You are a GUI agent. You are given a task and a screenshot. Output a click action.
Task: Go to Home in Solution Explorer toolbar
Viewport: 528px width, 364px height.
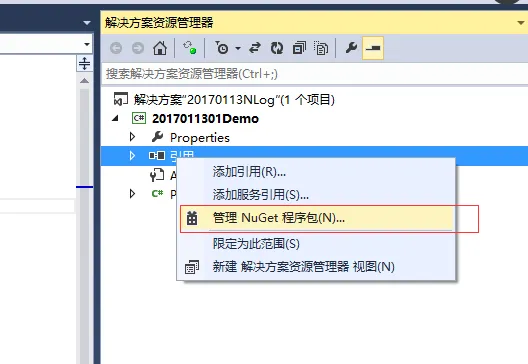click(160, 48)
